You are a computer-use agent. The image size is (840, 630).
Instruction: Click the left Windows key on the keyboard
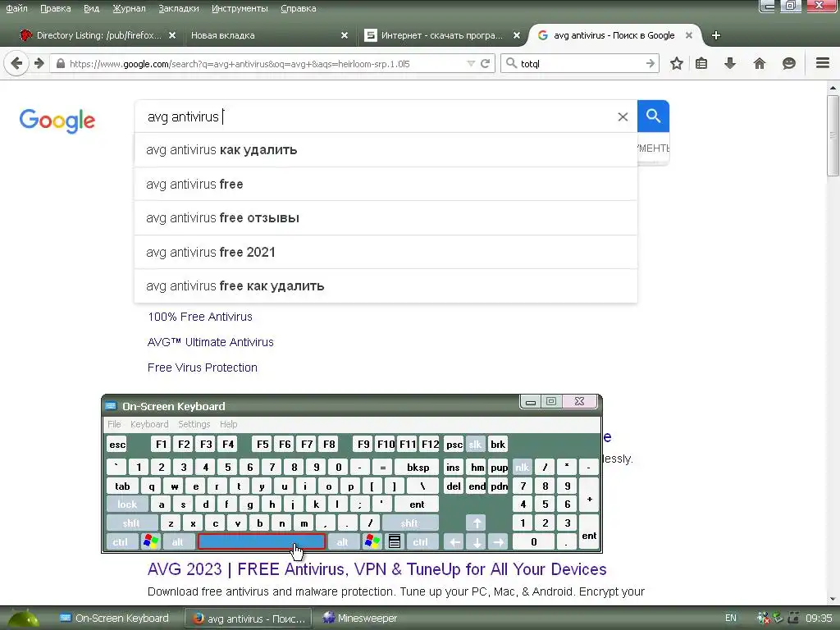pyautogui.click(x=151, y=541)
